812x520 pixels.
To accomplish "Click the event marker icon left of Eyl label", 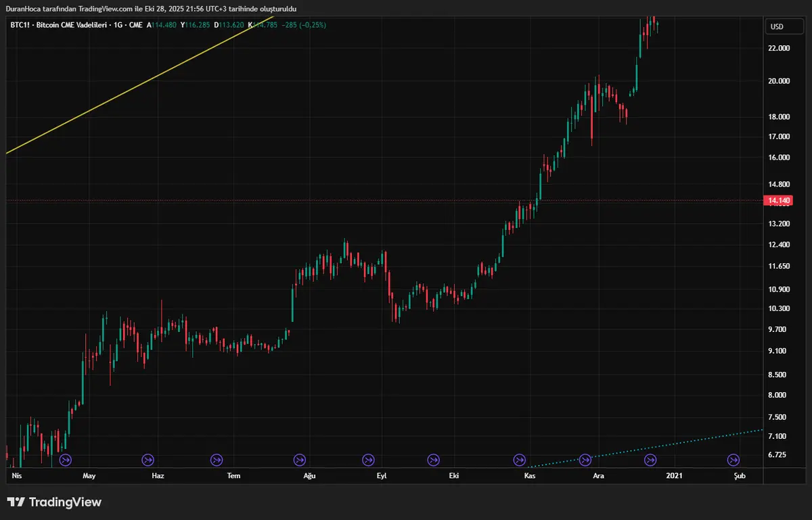I will point(368,460).
